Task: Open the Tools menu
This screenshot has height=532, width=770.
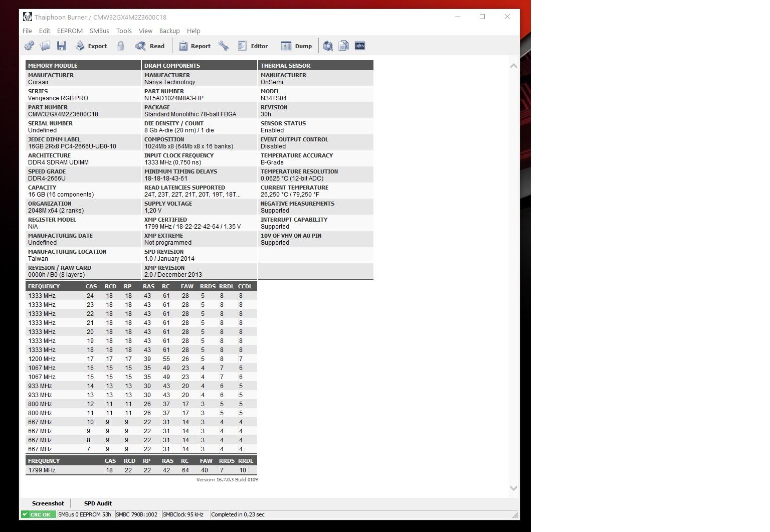Action: pos(124,31)
